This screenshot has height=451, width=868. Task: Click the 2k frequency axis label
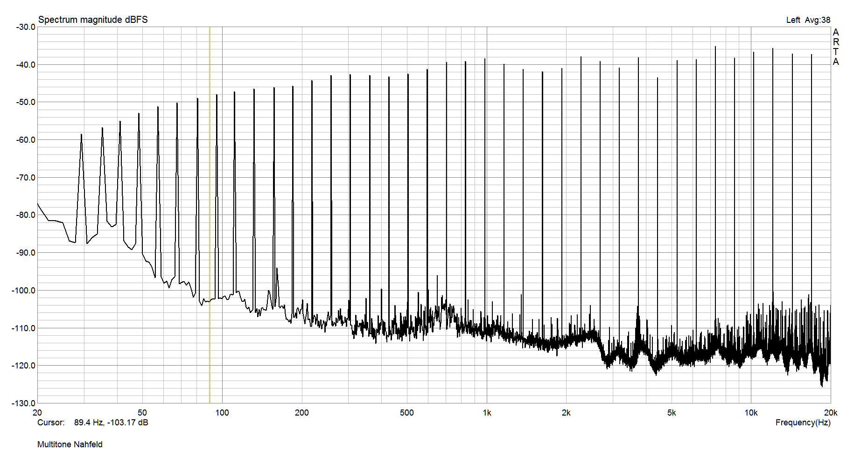coord(566,413)
